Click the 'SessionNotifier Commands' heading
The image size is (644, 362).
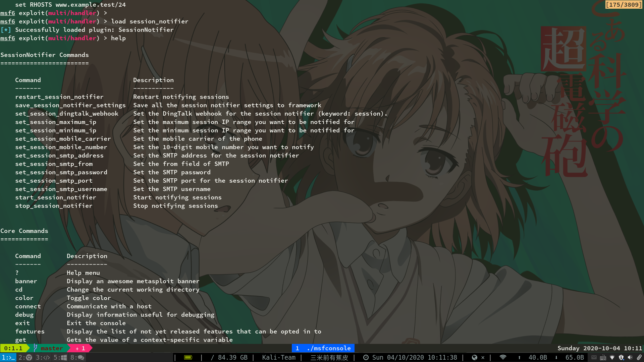coord(45,55)
